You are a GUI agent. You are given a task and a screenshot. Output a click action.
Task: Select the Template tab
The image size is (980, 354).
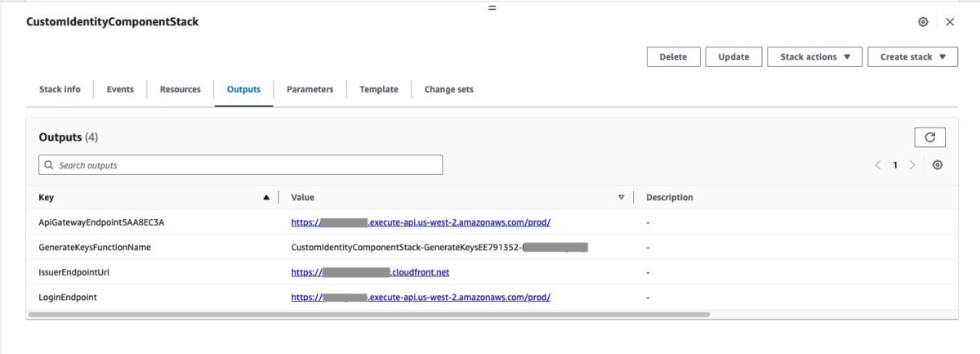click(379, 89)
